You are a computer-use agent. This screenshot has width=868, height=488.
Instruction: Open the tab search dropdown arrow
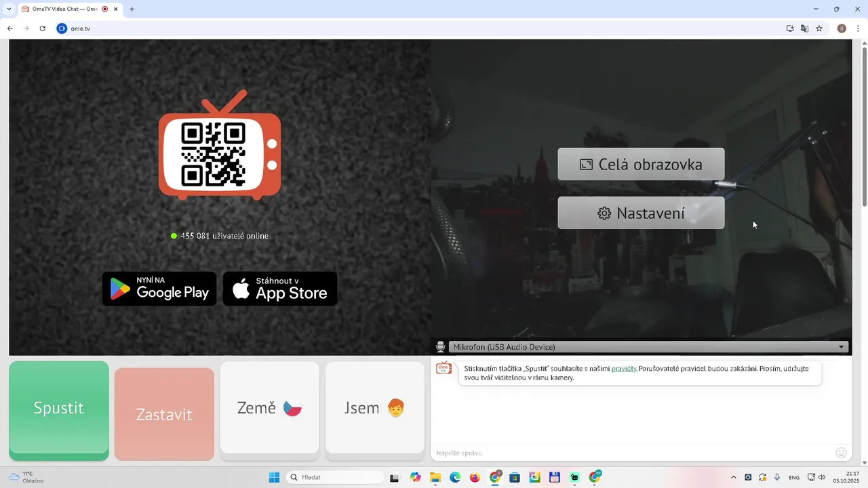[x=8, y=9]
